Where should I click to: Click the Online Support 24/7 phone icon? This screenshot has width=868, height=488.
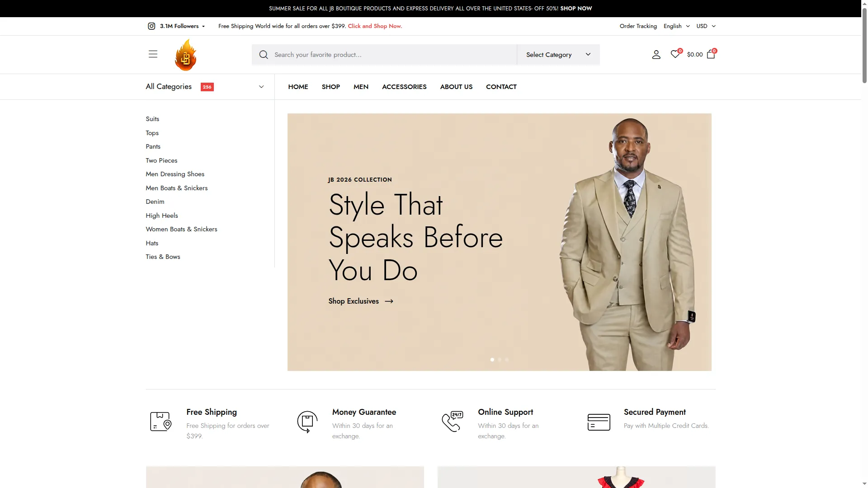[453, 422]
